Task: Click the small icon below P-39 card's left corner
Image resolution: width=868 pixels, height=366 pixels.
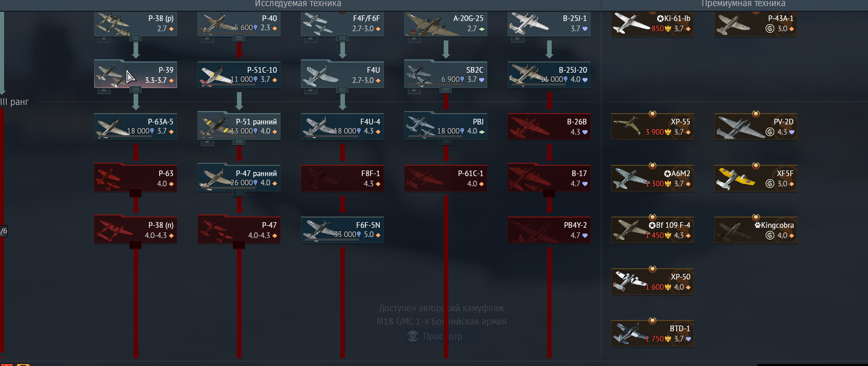Action: pyautogui.click(x=104, y=91)
